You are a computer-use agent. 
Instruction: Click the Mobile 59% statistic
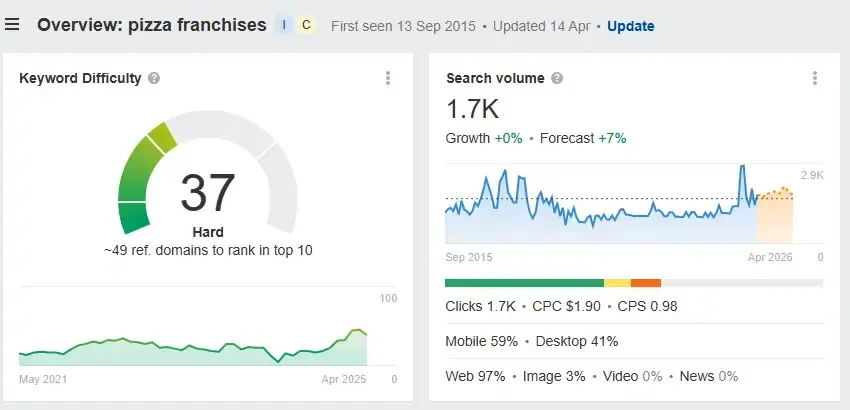pyautogui.click(x=482, y=341)
